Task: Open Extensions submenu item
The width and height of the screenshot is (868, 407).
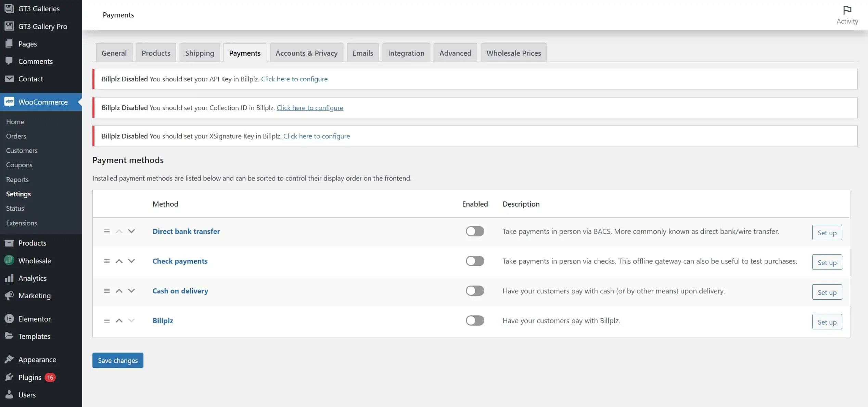Action: pyautogui.click(x=22, y=223)
